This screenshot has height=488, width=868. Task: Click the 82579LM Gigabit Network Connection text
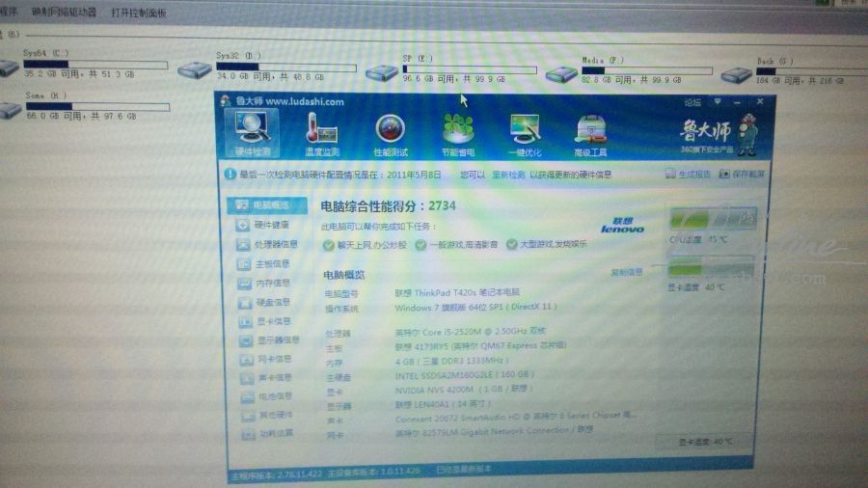[494, 431]
